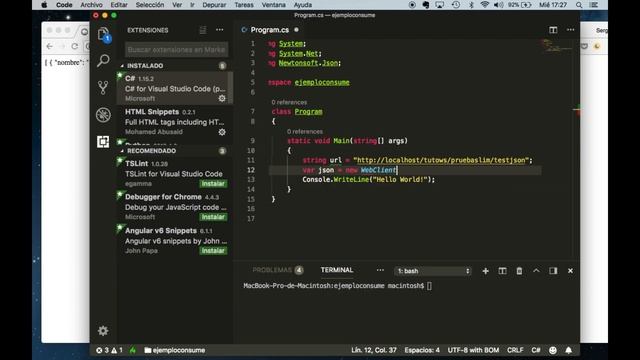Click back arrow in background browser window
This screenshot has height=360, width=640.
tap(50, 46)
